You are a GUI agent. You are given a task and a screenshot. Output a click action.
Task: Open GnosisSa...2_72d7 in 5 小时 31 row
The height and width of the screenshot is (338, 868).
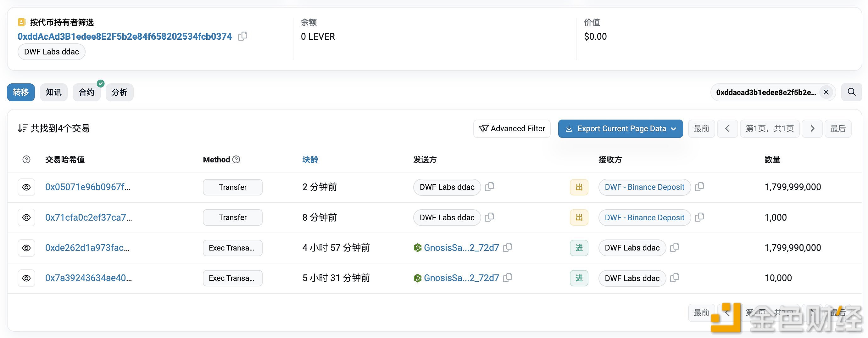click(461, 278)
